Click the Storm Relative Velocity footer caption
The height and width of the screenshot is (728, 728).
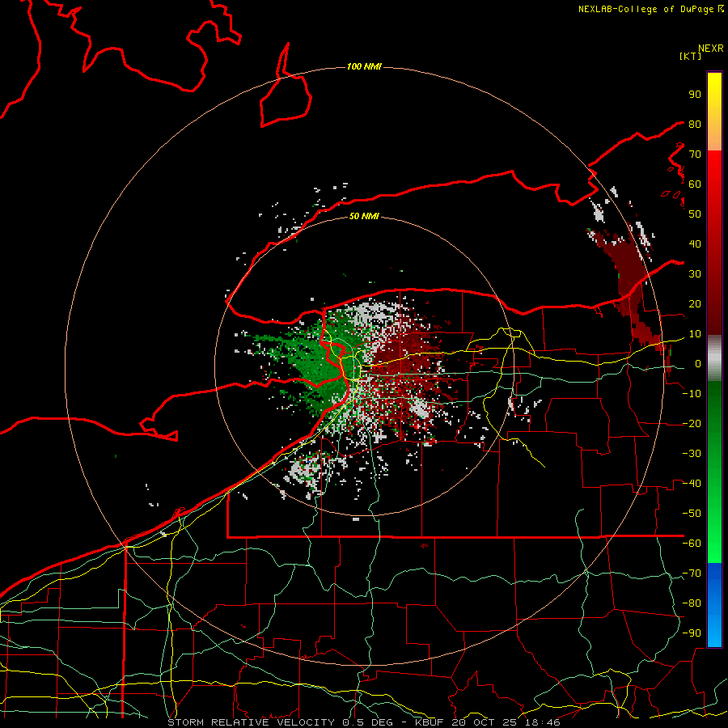click(364, 722)
